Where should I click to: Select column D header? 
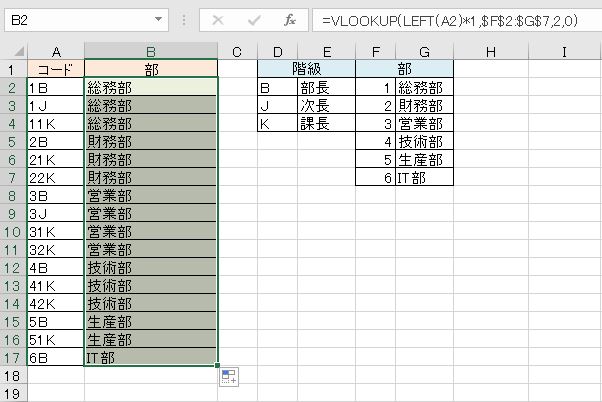[277, 51]
